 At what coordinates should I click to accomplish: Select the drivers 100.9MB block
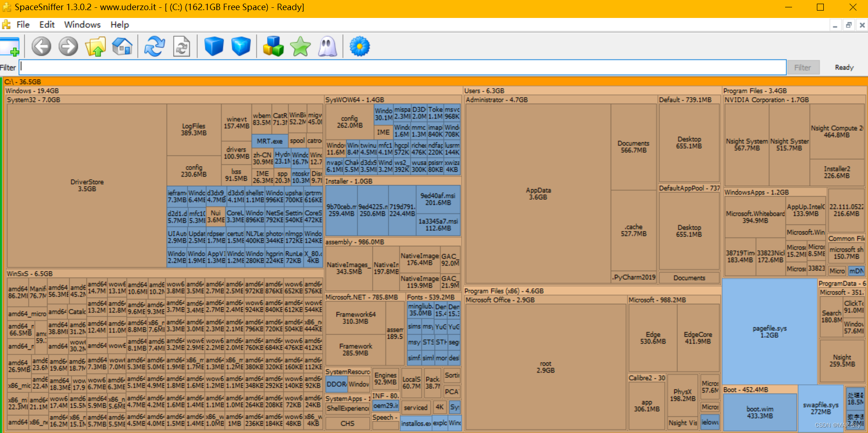click(236, 153)
